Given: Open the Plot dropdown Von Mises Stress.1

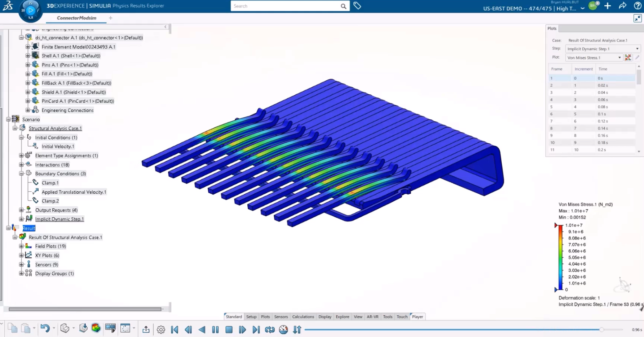Looking at the screenshot, I should 594,57.
